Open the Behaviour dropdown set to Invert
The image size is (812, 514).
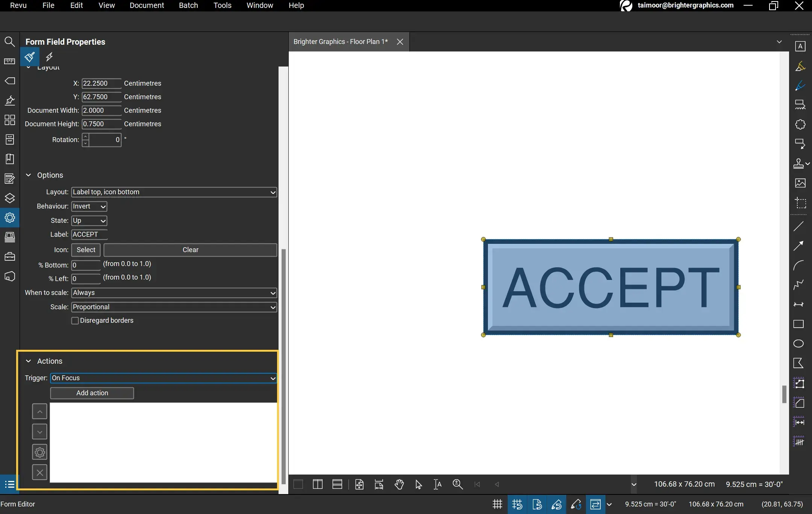coord(89,206)
